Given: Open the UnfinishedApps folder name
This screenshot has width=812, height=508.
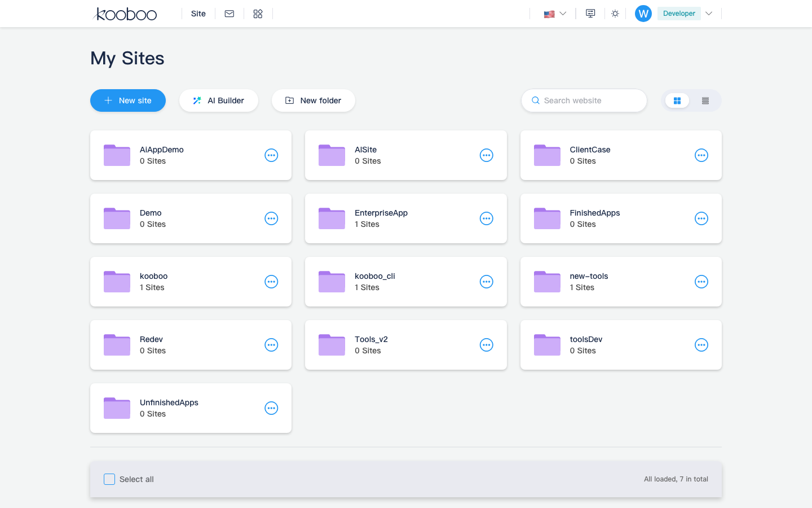Looking at the screenshot, I should (x=169, y=402).
